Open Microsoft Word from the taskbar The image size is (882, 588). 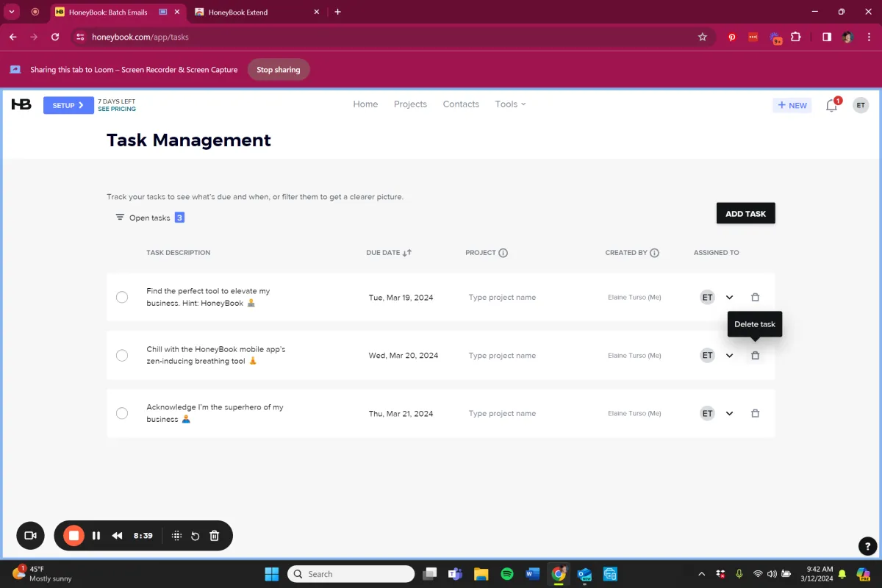tap(534, 574)
